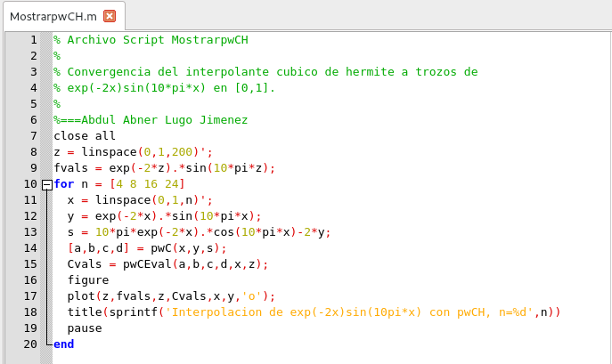The width and height of the screenshot is (612, 364).
Task: Click line number 4 in gutter
Action: [34, 88]
